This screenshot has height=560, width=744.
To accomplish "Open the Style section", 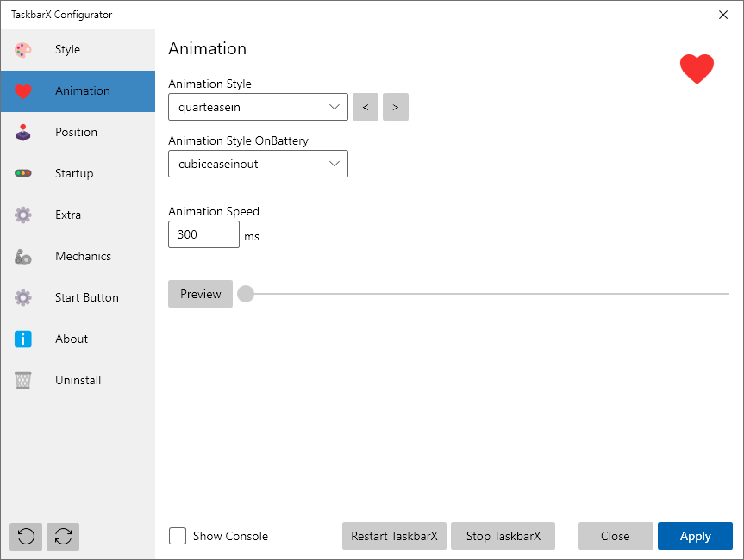I will coord(78,50).
